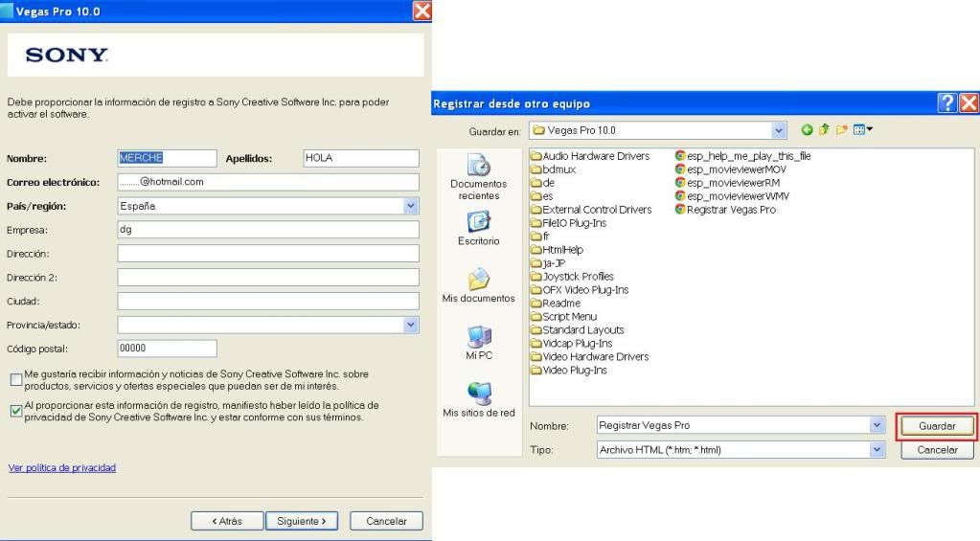
Task: Select the ja-JP folder
Action: pyautogui.click(x=548, y=263)
